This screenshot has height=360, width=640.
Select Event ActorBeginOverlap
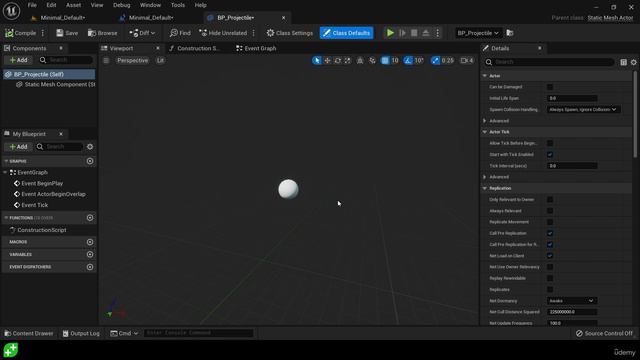coord(49,194)
